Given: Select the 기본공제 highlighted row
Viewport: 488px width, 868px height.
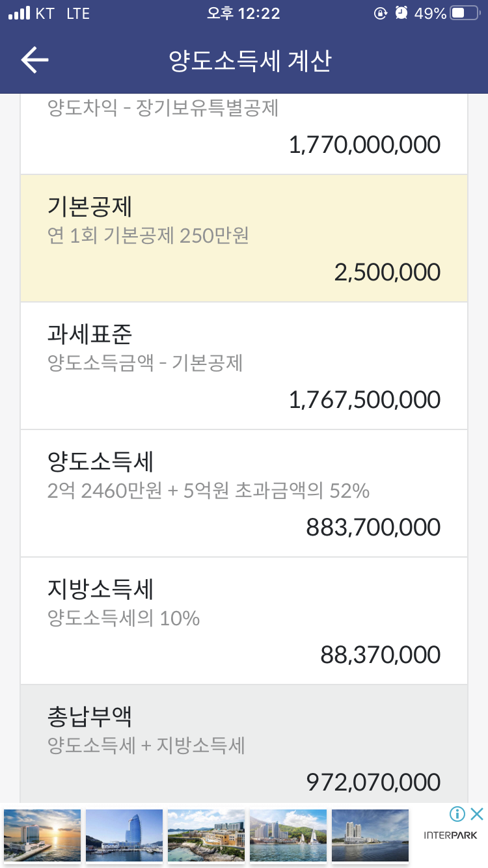Looking at the screenshot, I should pos(244,238).
